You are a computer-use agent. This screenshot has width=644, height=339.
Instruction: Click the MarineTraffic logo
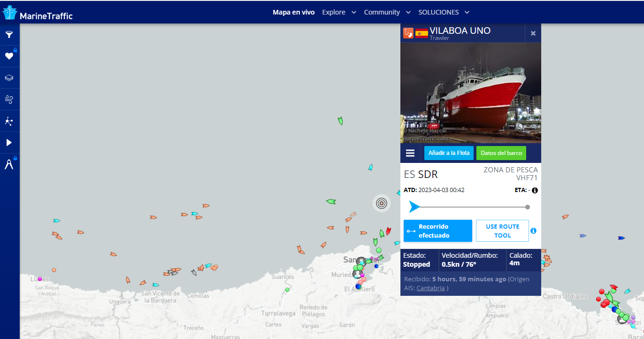(x=38, y=13)
